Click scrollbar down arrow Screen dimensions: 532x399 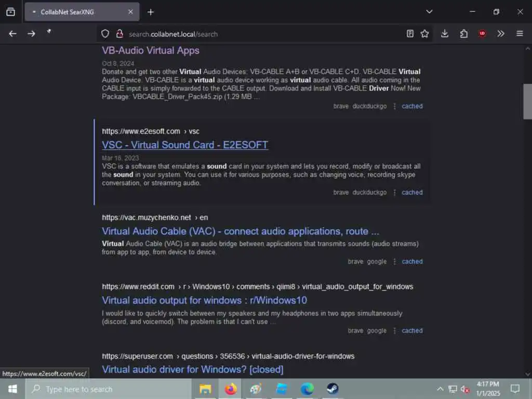527,374
